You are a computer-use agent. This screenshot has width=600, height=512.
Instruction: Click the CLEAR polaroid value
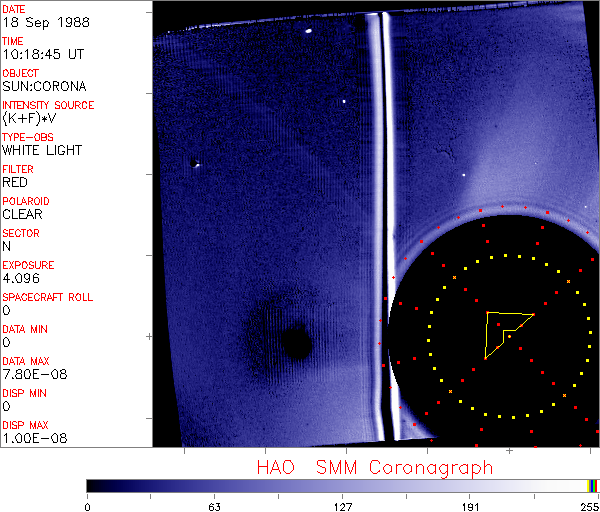[x=22, y=214]
